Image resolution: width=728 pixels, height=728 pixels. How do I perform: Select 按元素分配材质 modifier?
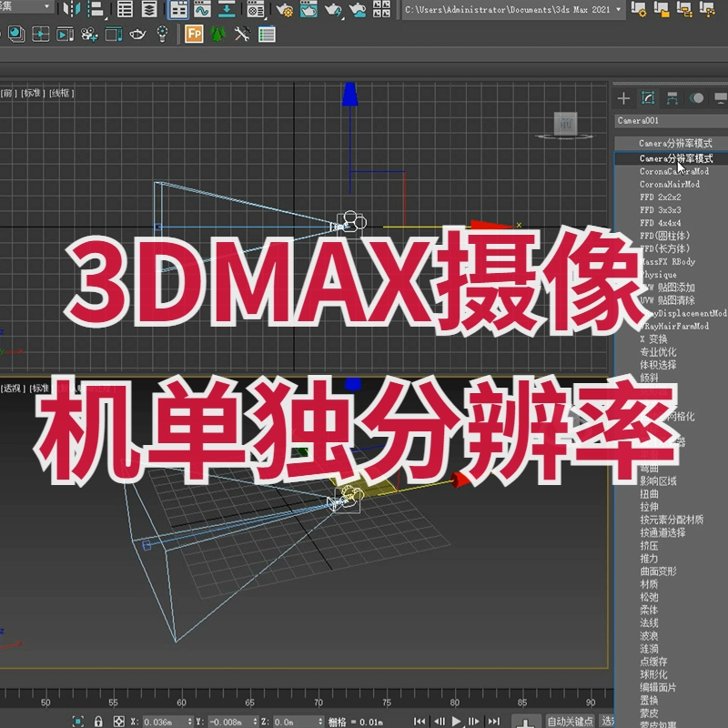point(672,520)
